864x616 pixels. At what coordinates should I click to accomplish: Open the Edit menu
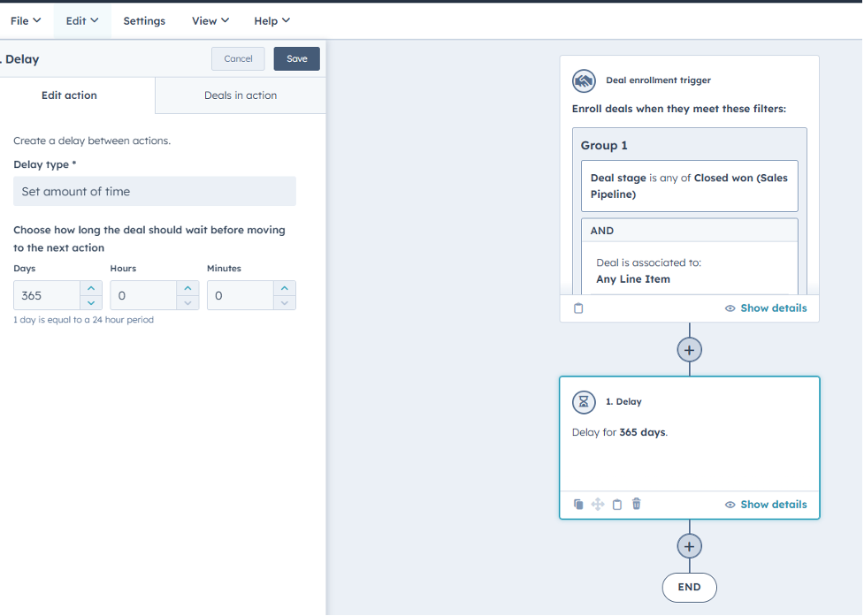pos(81,20)
